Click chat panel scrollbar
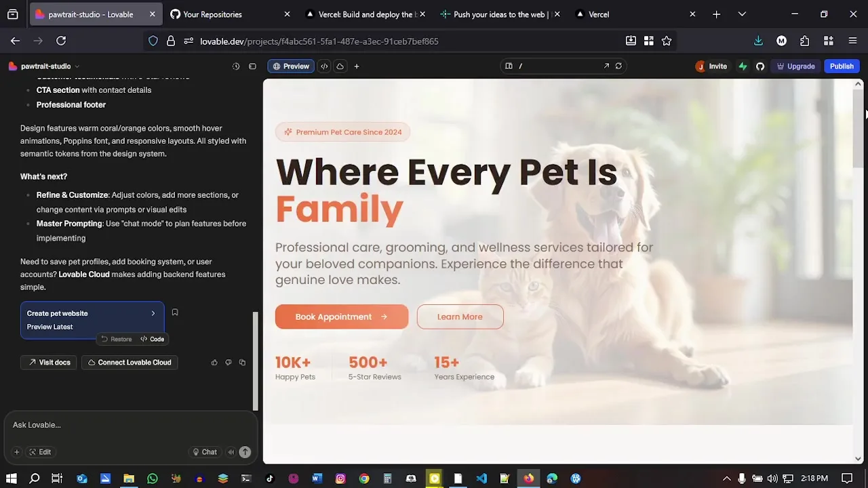This screenshot has width=868, height=488. (256, 361)
